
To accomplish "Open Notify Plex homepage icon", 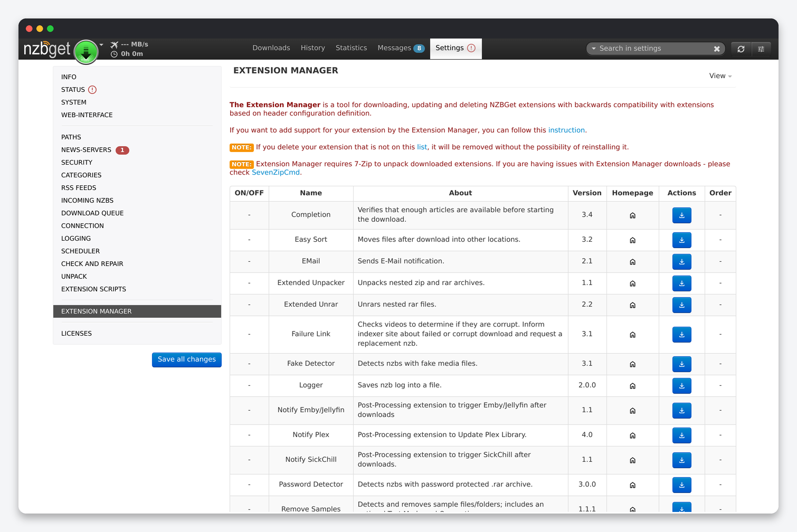I will [x=632, y=435].
